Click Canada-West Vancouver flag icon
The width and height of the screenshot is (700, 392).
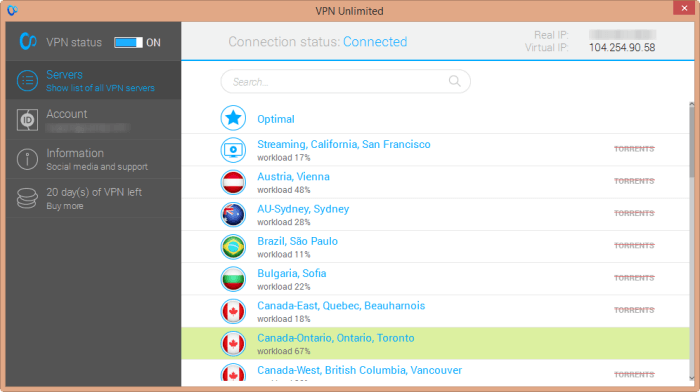[233, 373]
